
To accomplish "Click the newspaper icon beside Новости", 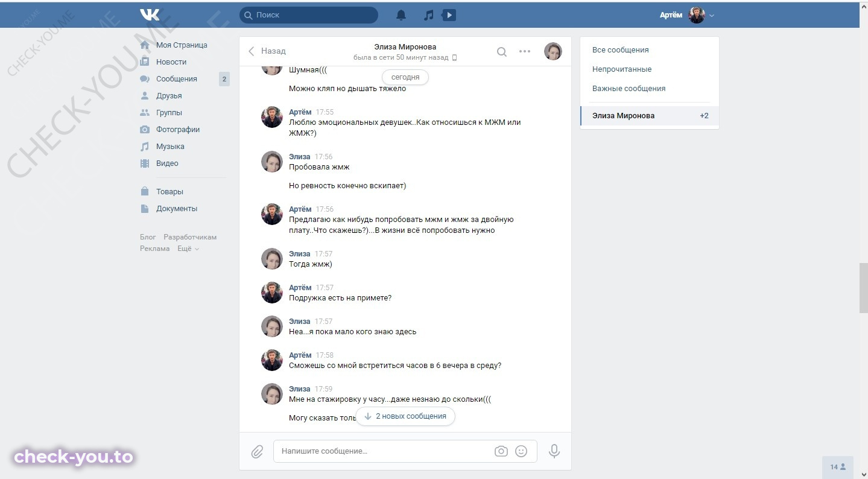I will click(145, 62).
